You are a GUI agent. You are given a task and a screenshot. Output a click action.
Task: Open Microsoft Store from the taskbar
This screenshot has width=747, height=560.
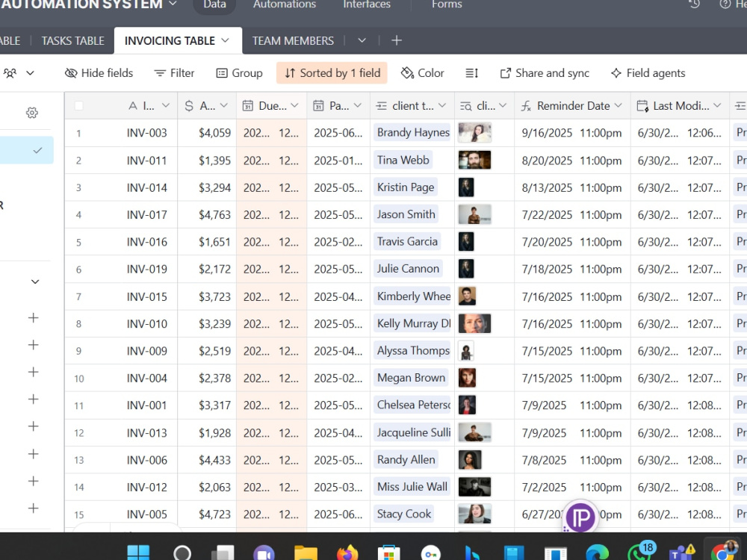click(x=388, y=553)
